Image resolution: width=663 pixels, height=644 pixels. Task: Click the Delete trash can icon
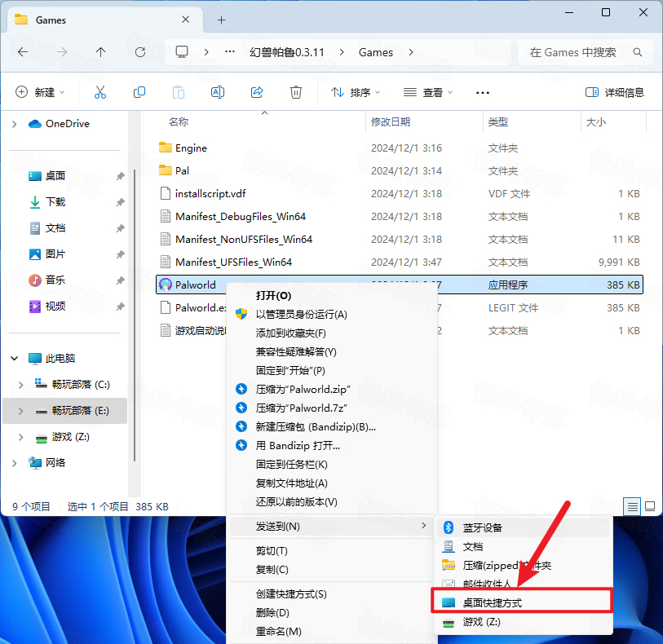pyautogui.click(x=295, y=92)
